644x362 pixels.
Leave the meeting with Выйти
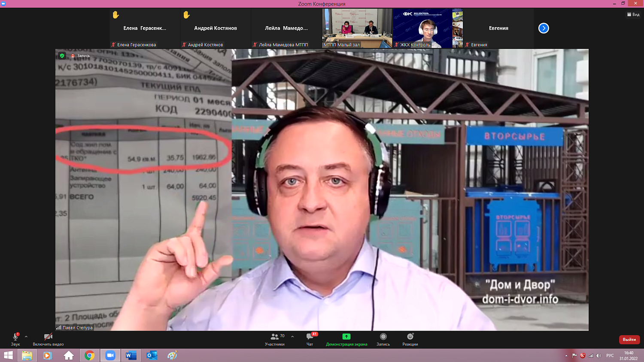[629, 339]
